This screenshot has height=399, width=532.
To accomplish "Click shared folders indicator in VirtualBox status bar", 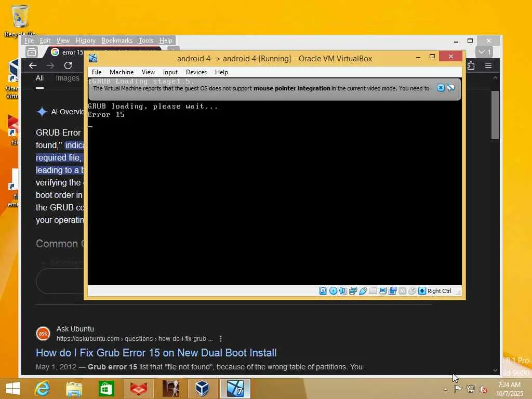I will coord(373,291).
